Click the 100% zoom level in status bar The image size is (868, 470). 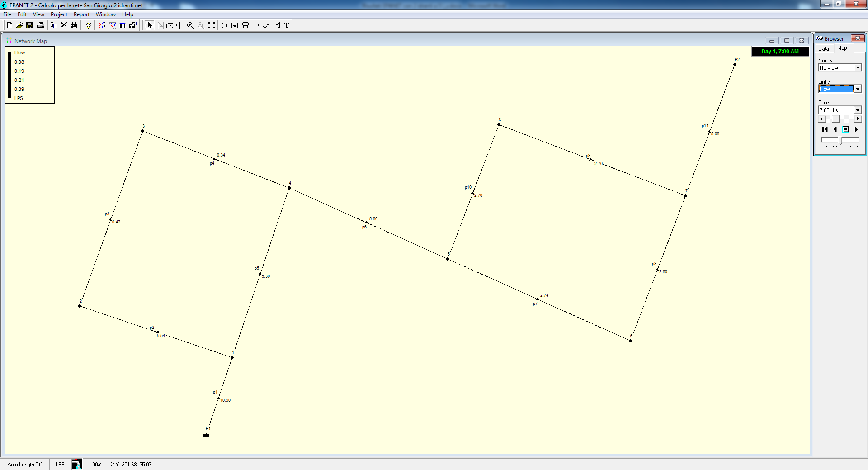[x=95, y=465]
